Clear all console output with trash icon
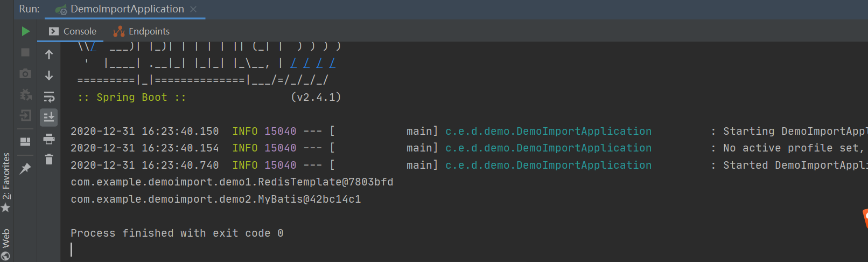 point(49,159)
